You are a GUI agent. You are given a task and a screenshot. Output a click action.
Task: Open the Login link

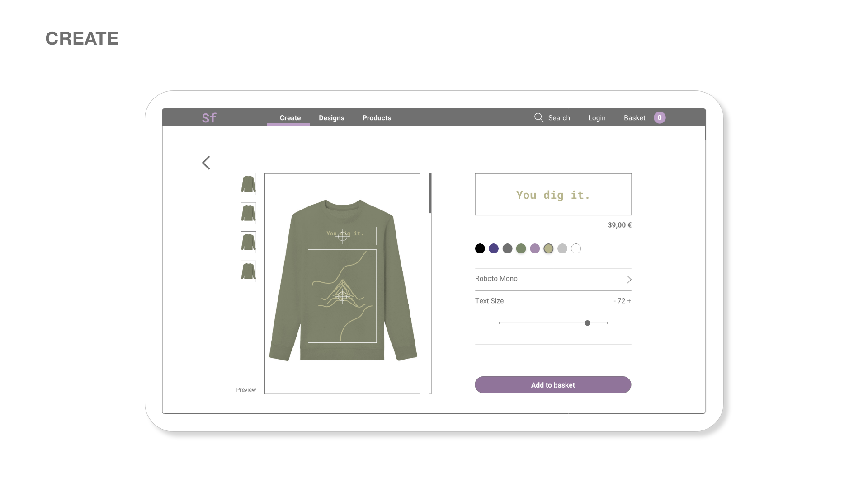pyautogui.click(x=597, y=118)
